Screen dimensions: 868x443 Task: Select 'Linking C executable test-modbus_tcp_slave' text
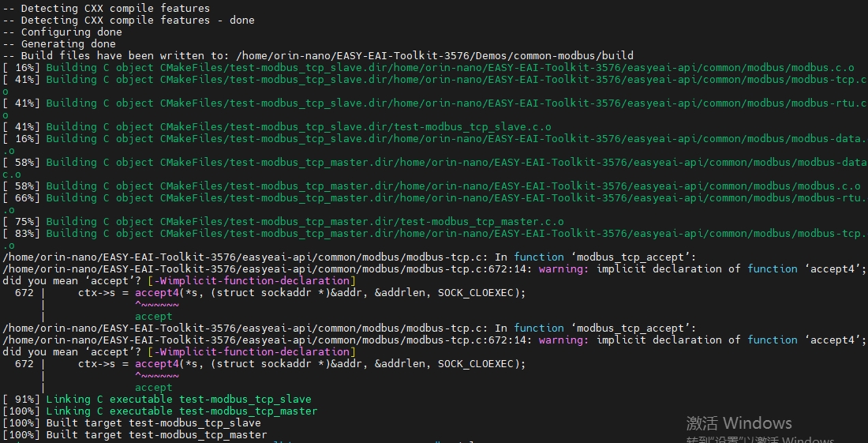click(179, 400)
